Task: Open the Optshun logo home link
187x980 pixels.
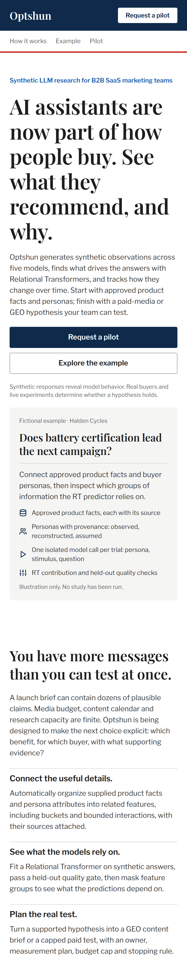Action: (x=30, y=16)
